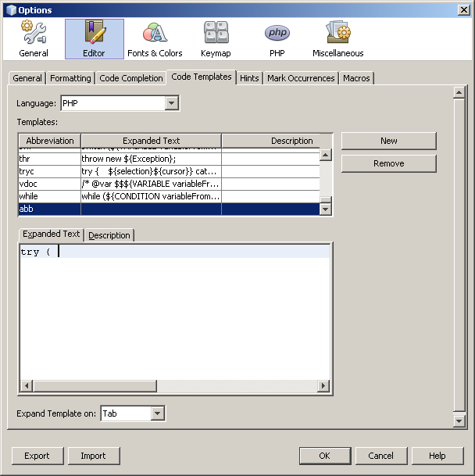Select the Description tab below templates
Image resolution: width=475 pixels, height=476 pixels.
[109, 235]
